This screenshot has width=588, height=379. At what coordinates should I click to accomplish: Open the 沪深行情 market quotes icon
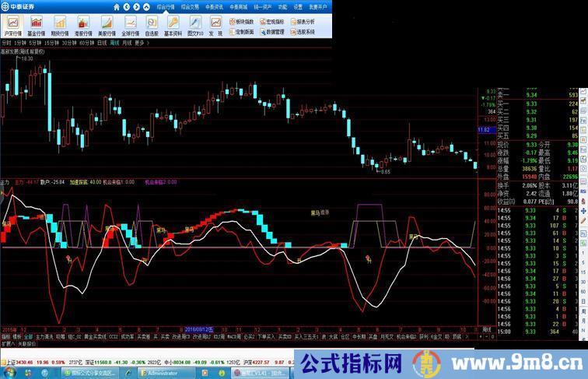pyautogui.click(x=13, y=25)
